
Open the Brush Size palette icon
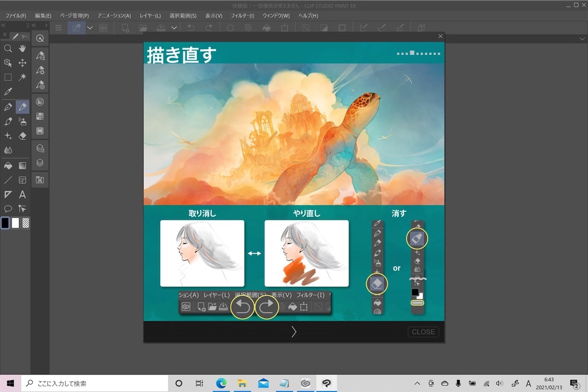pyautogui.click(x=40, y=85)
